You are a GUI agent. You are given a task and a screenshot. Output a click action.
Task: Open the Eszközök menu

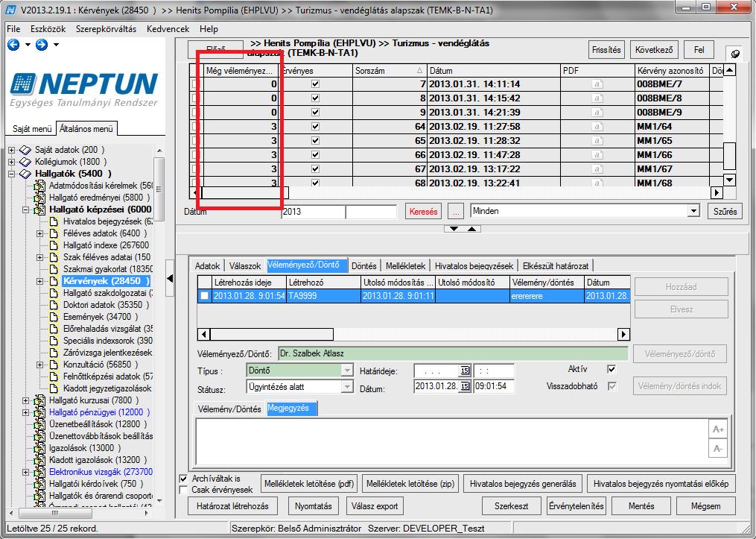[x=48, y=29]
